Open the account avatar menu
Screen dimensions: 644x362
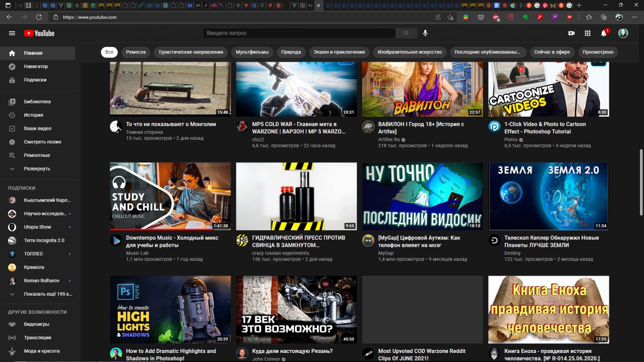click(x=623, y=33)
